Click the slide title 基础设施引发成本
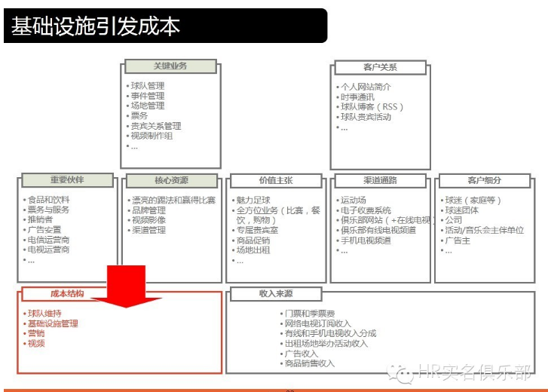This screenshot has height=392, width=548. [x=96, y=26]
